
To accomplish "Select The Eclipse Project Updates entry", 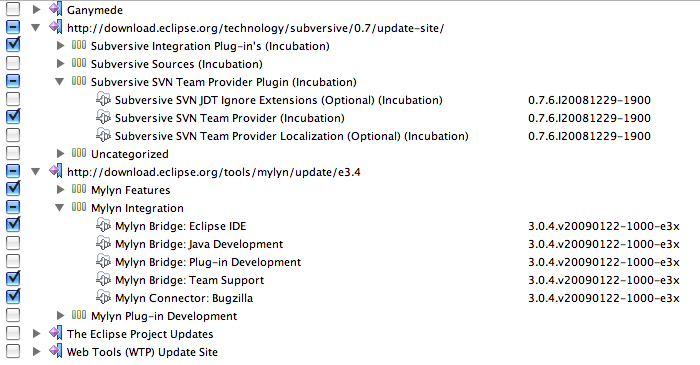I will pyautogui.click(x=140, y=334).
